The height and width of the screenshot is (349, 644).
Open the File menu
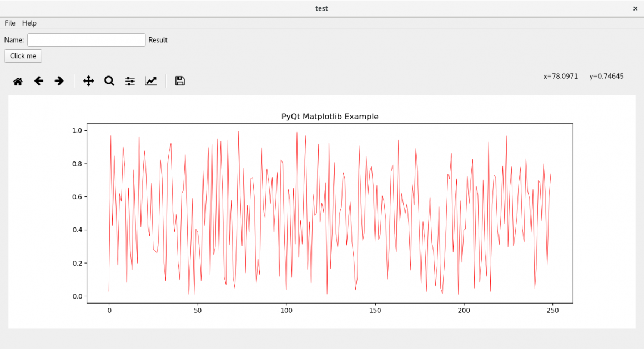tap(10, 23)
